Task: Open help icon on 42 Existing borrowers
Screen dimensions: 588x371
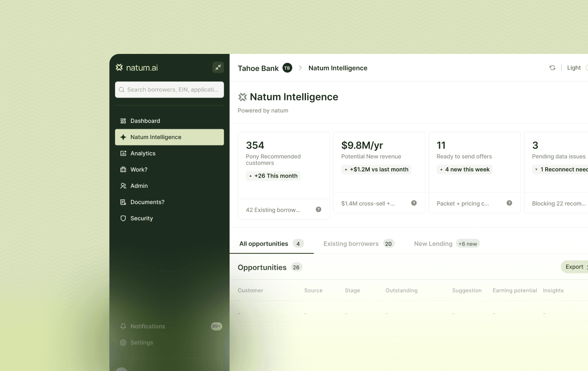Action: [318, 210]
